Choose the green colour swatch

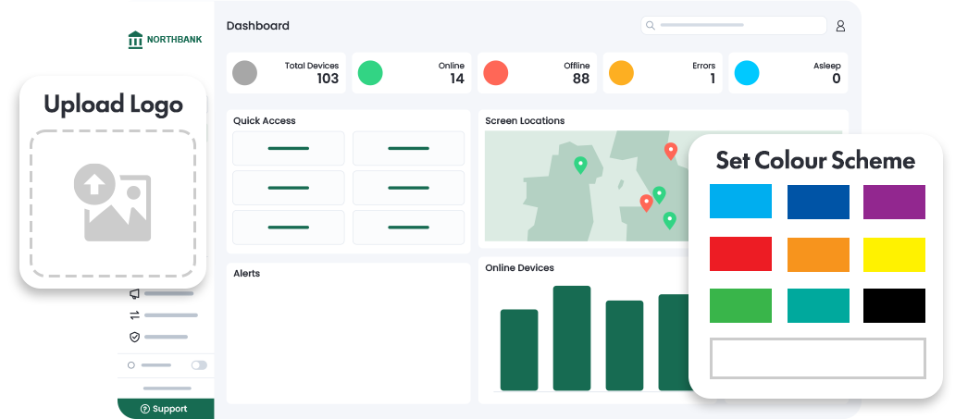740,305
